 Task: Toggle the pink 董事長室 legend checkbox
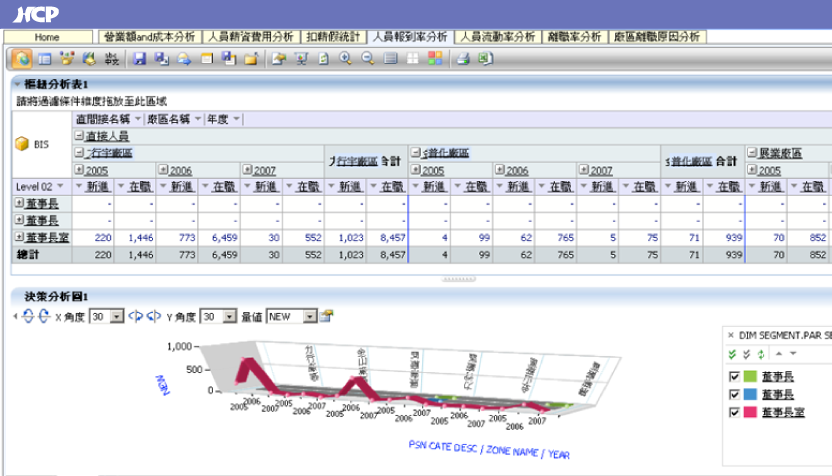[x=734, y=411]
